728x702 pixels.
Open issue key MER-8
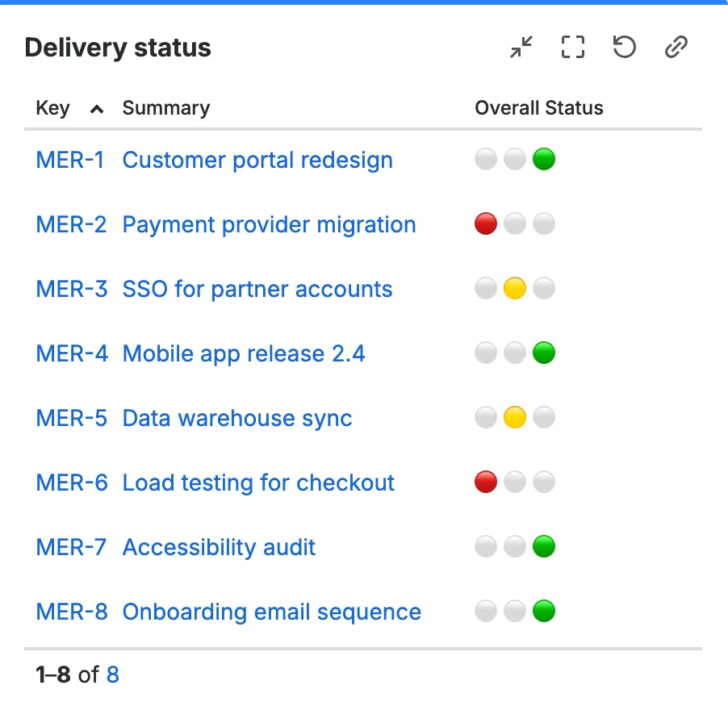(72, 612)
